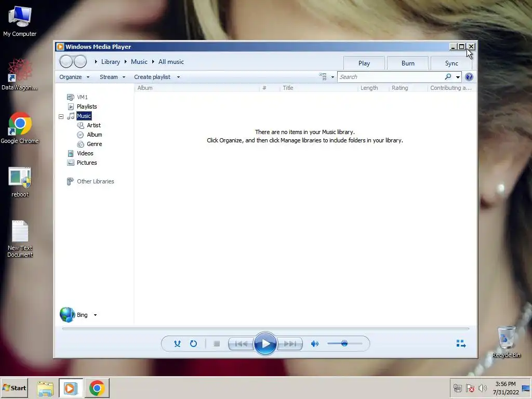The height and width of the screenshot is (399, 532).
Task: Switch to the Play tab
Action: point(364,63)
